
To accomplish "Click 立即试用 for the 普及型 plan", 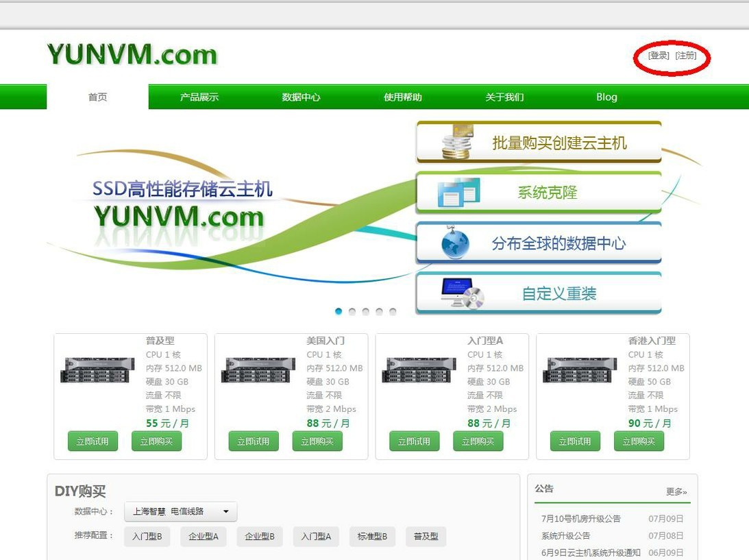I will point(93,441).
